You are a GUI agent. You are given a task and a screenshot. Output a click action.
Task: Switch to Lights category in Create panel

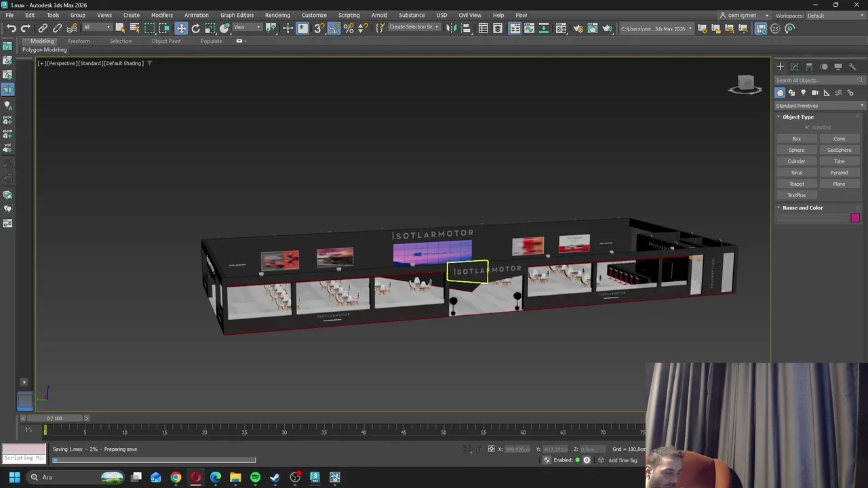[804, 93]
